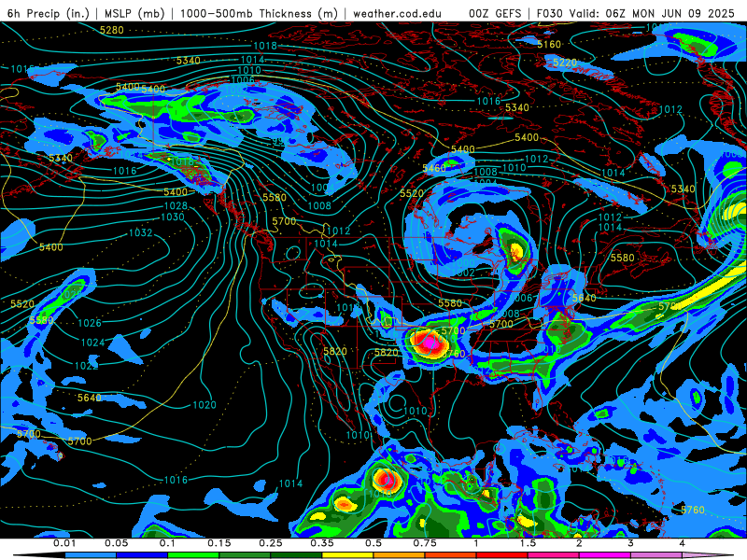This screenshot has height=560, width=747.
Task: Click the '1022' pressure contour label
Action: tap(86, 366)
